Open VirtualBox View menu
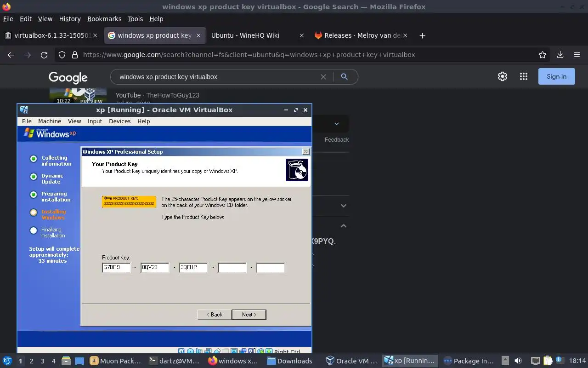This screenshot has width=588, height=368. pos(74,121)
